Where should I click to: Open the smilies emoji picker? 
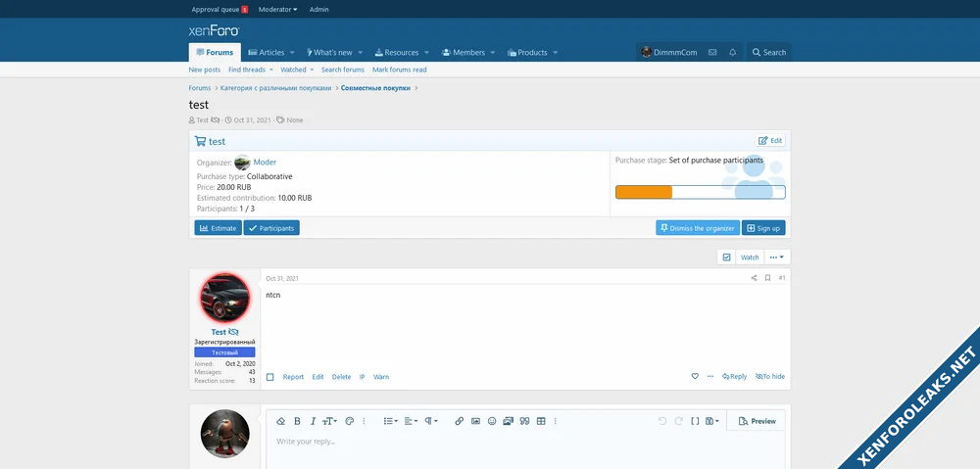coord(492,421)
